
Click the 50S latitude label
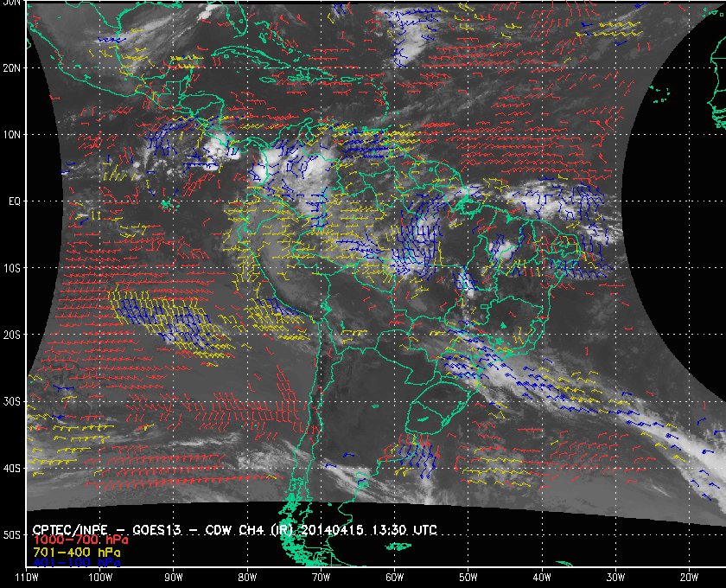pos(11,534)
